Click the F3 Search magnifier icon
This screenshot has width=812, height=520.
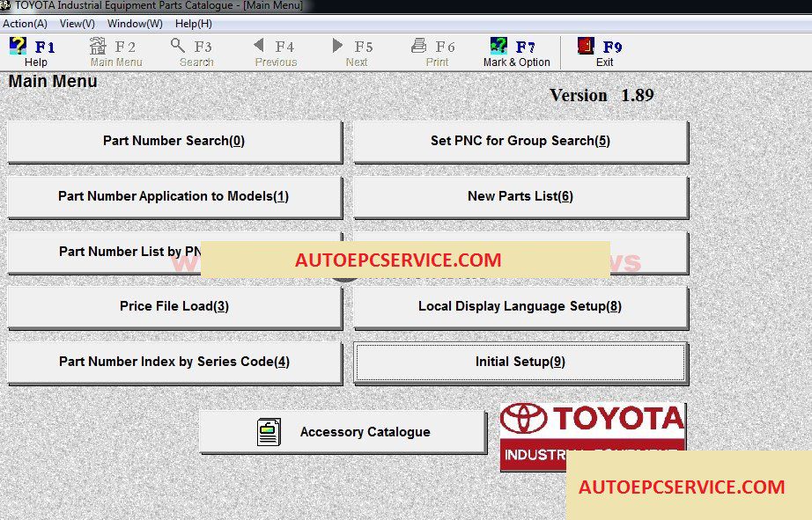(178, 46)
